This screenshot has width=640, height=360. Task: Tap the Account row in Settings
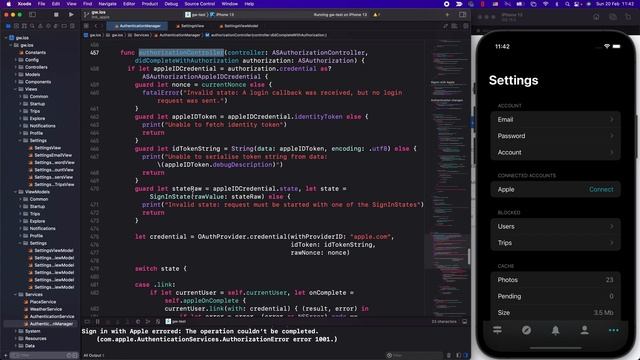(555, 152)
